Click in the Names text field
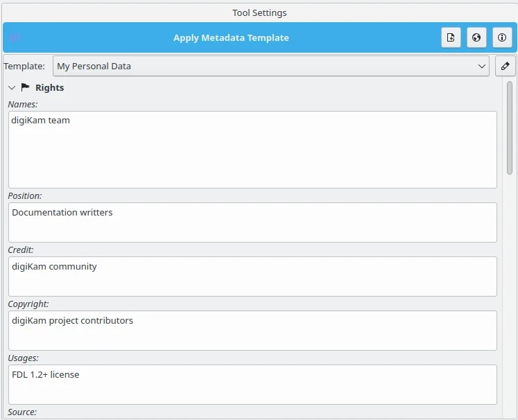 252,149
